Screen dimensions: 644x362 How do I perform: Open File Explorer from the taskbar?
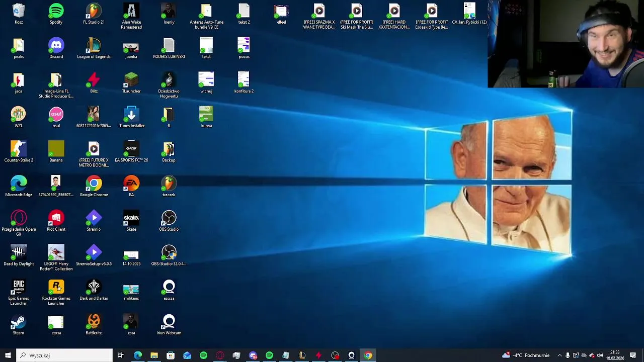tap(154, 355)
